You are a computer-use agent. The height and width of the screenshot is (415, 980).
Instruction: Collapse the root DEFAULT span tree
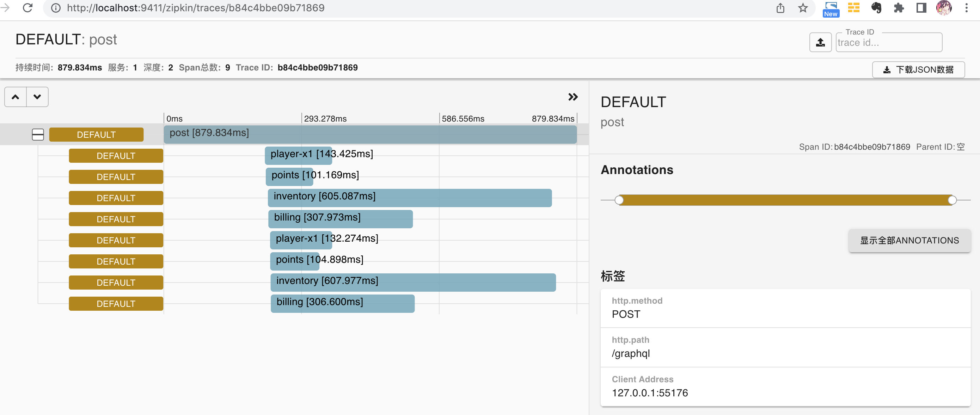(38, 135)
